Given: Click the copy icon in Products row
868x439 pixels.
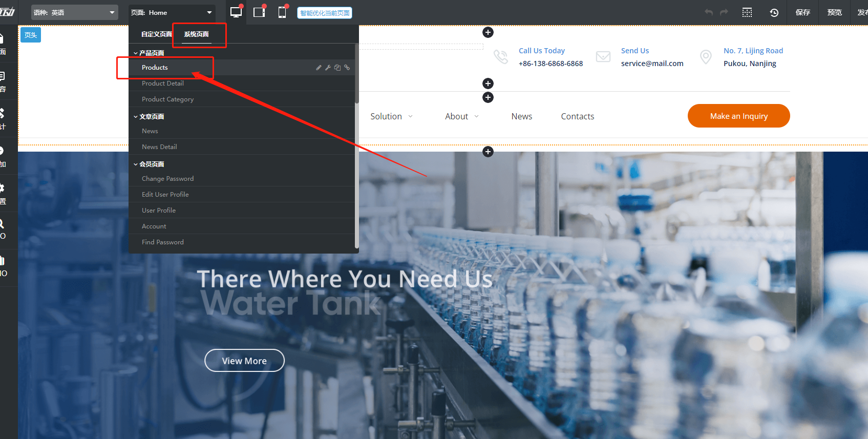Looking at the screenshot, I should pyautogui.click(x=337, y=68).
